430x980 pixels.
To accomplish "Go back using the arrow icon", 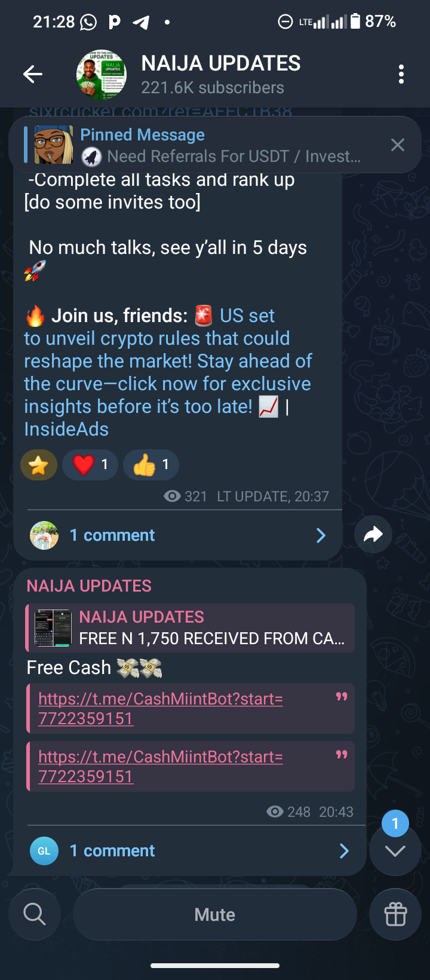I will coord(33,74).
